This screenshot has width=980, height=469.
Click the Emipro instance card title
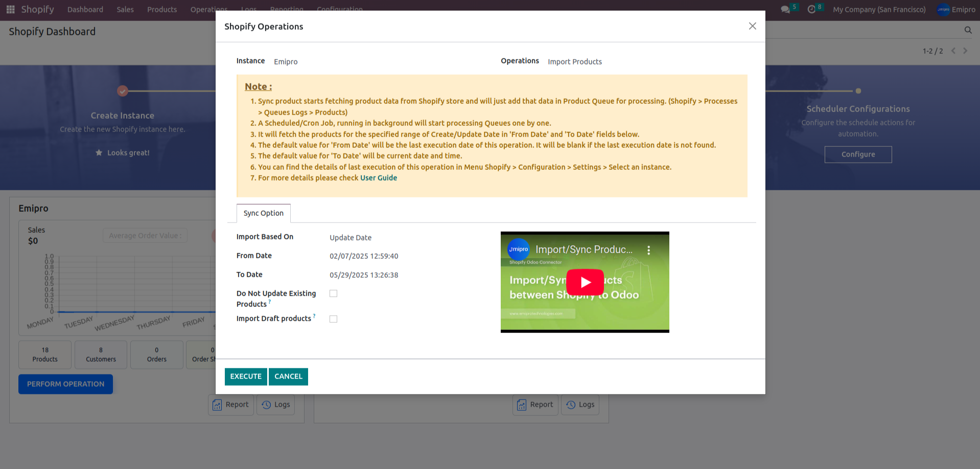click(x=33, y=208)
